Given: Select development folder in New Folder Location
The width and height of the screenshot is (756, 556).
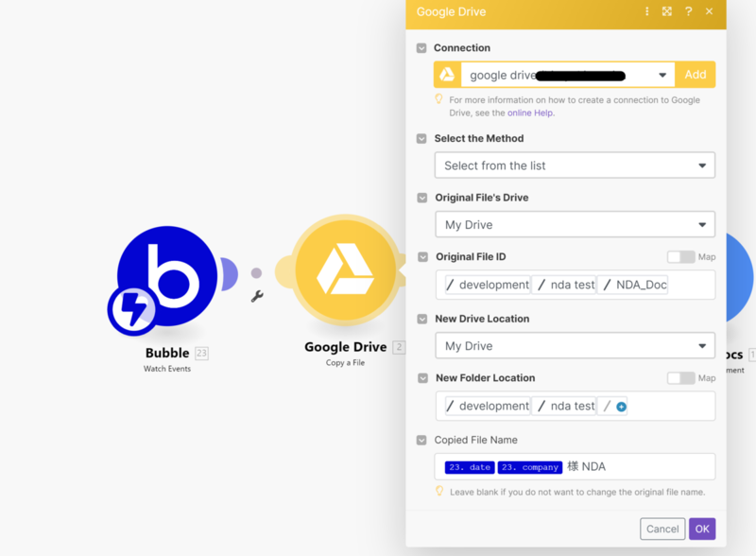Looking at the screenshot, I should [488, 406].
